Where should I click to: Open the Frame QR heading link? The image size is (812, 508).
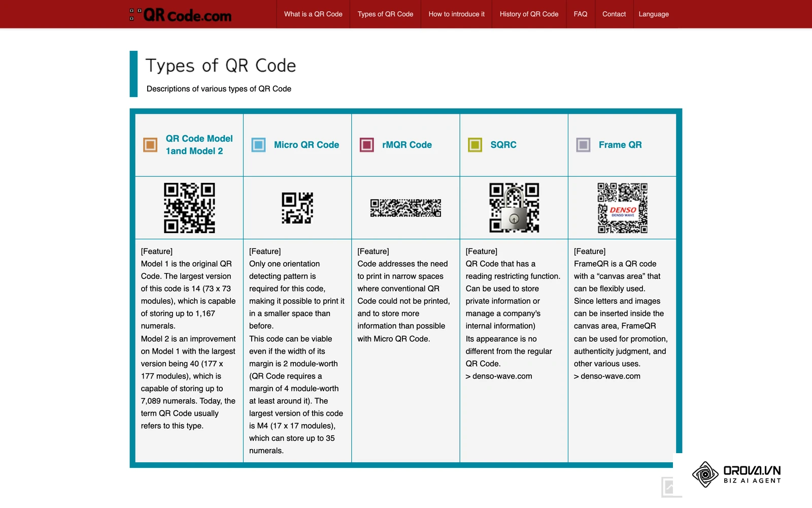(x=620, y=145)
